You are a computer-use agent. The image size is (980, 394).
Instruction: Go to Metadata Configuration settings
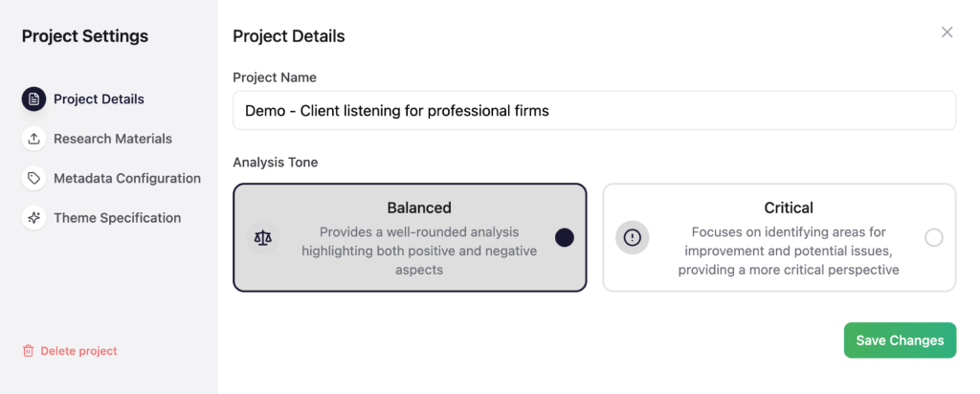pos(127,178)
